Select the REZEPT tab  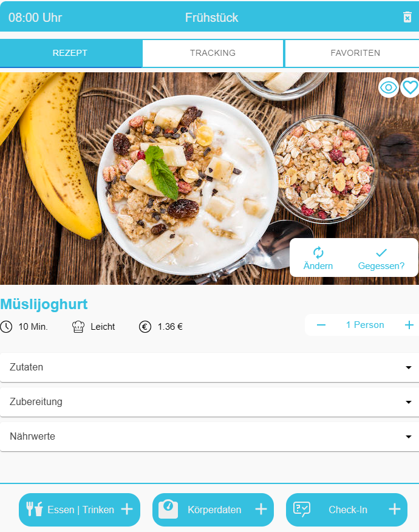[70, 53]
